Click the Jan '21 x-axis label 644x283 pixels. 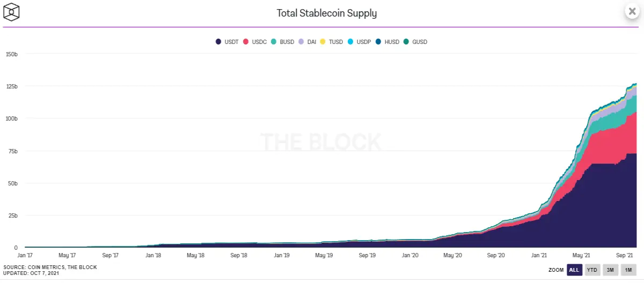(538, 256)
